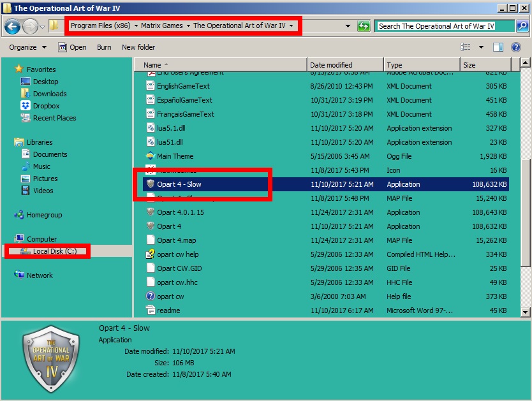The height and width of the screenshot is (401, 532).
Task: Select Local Disk (C:) in navigation pane
Action: pos(55,252)
